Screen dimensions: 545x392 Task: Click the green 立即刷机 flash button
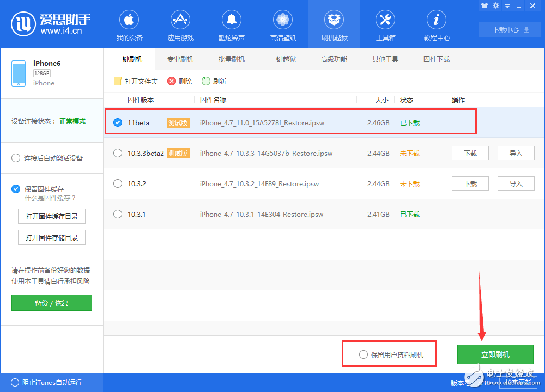[495, 354]
